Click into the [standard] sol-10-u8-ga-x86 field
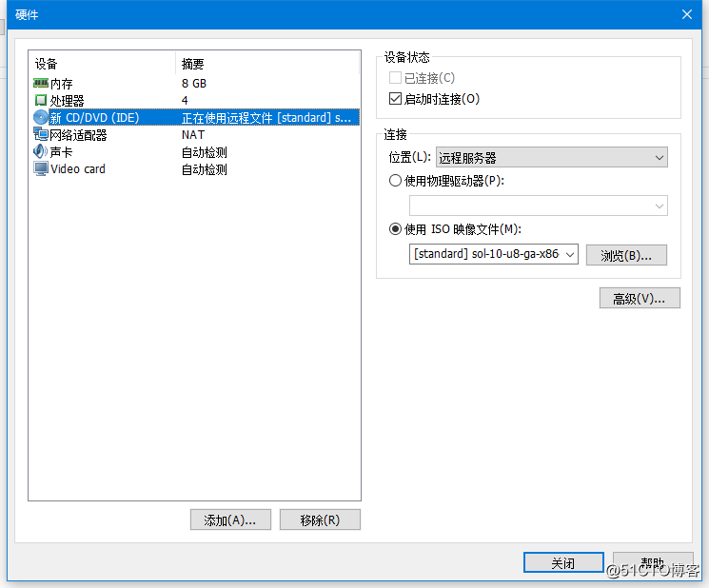This screenshot has height=588, width=709. click(x=486, y=254)
